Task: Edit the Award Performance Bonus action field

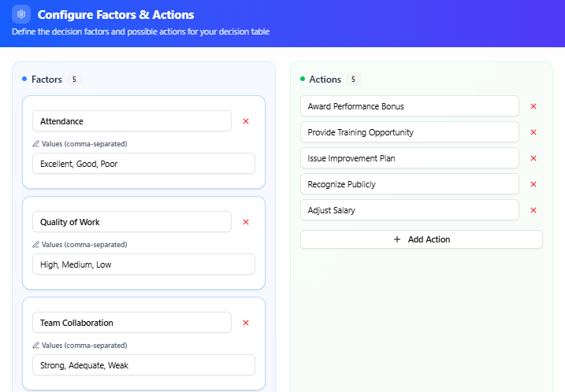Action: tap(409, 106)
